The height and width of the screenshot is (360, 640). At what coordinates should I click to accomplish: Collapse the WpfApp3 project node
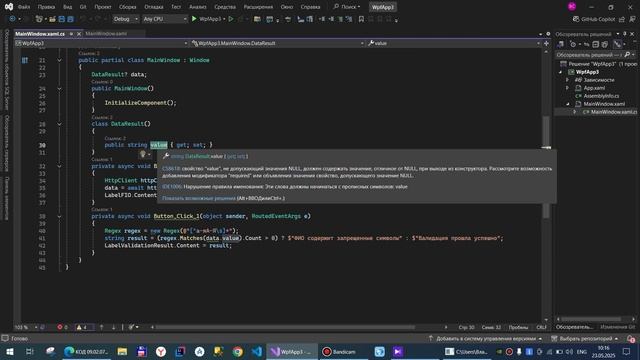pyautogui.click(x=560, y=72)
